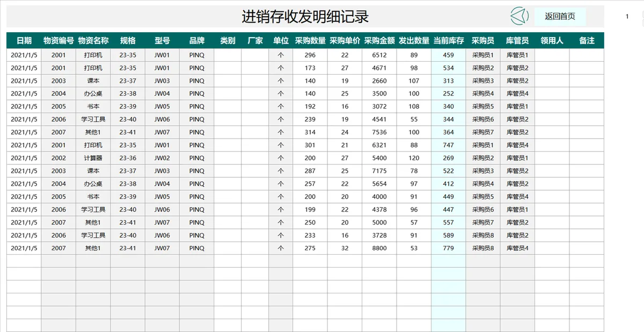Viewport: 644px width, 332px height.
Task: Click 其他1 in the row with amount 5000
Action: point(93,222)
